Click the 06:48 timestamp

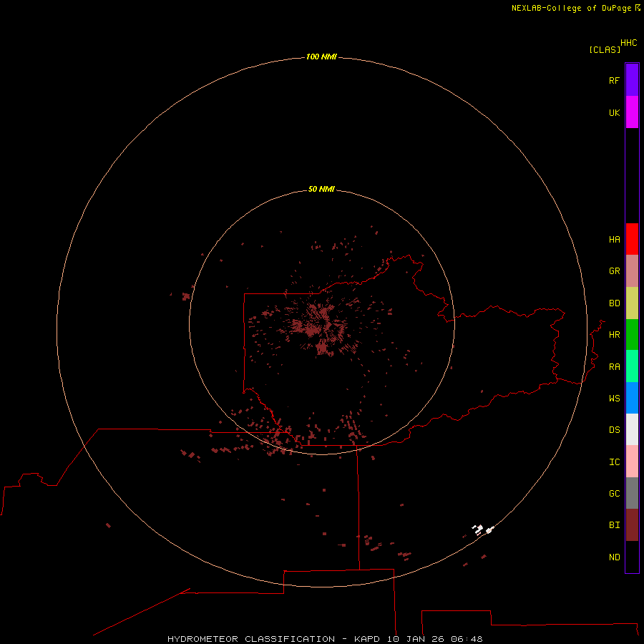pyautogui.click(x=467, y=639)
